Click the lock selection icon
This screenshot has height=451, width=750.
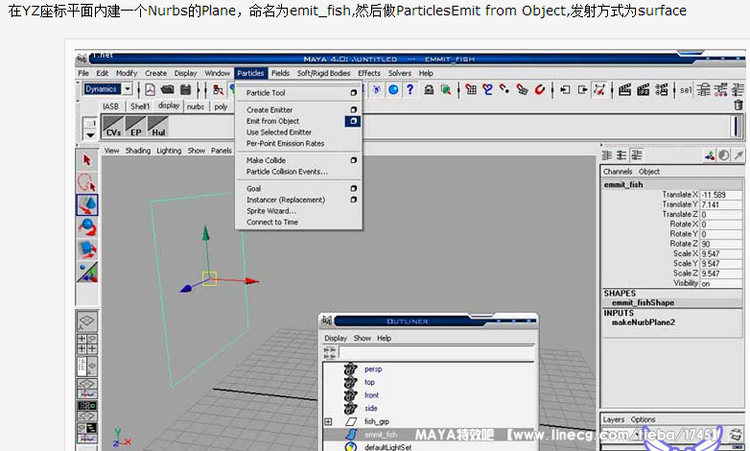(x=429, y=89)
